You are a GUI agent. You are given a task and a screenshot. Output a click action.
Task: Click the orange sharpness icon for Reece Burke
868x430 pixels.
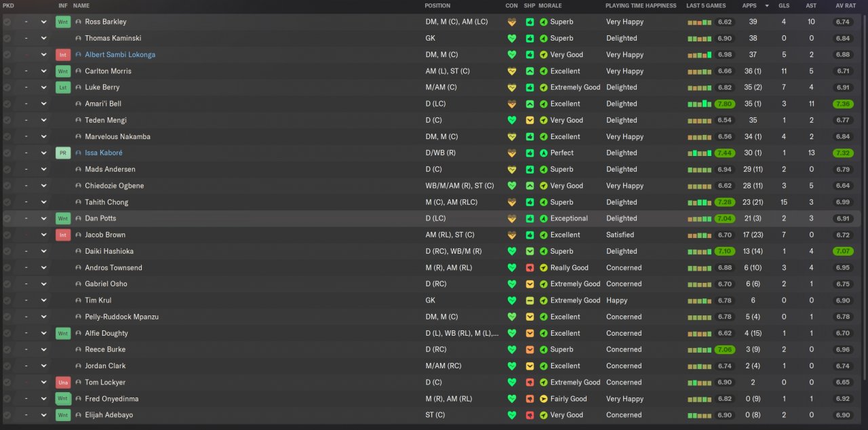coord(530,350)
